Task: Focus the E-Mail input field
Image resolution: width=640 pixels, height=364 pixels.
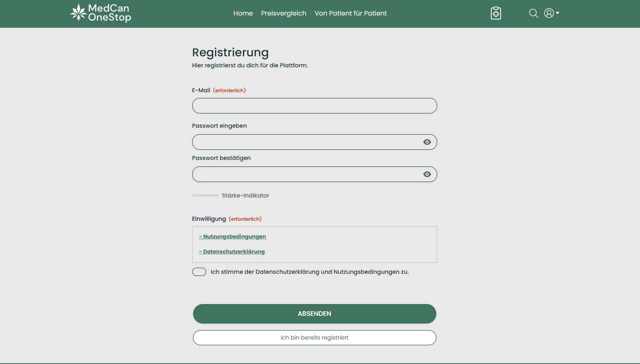Action: coord(314,106)
